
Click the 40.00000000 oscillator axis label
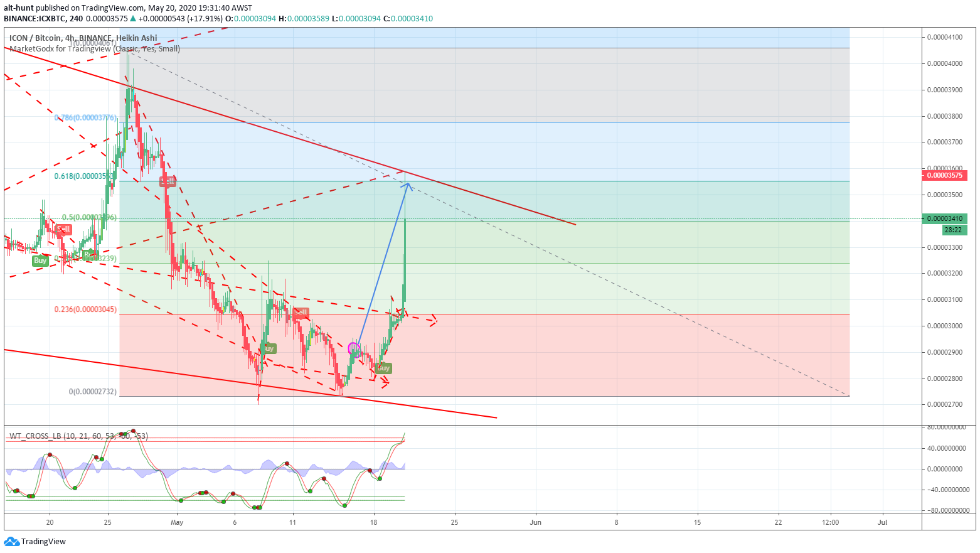pyautogui.click(x=947, y=448)
